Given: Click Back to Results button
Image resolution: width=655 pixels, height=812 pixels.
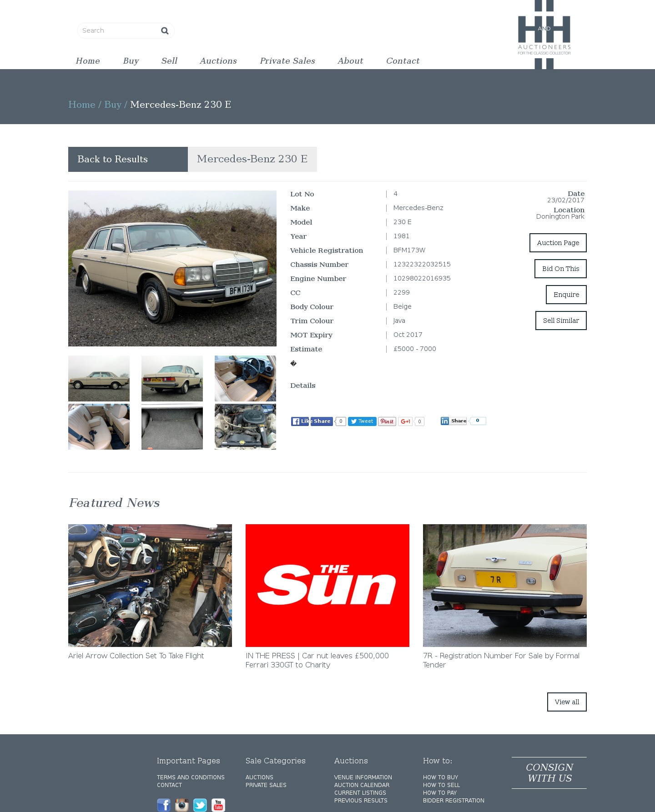Looking at the screenshot, I should (x=128, y=159).
